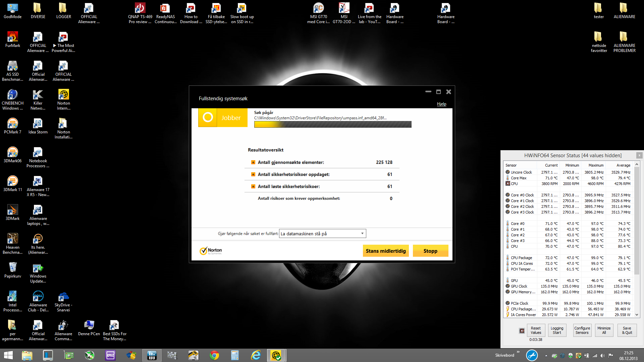Click Logging Start in HWiNFO64
Viewport: 644px width, 362px height.
pos(557,330)
